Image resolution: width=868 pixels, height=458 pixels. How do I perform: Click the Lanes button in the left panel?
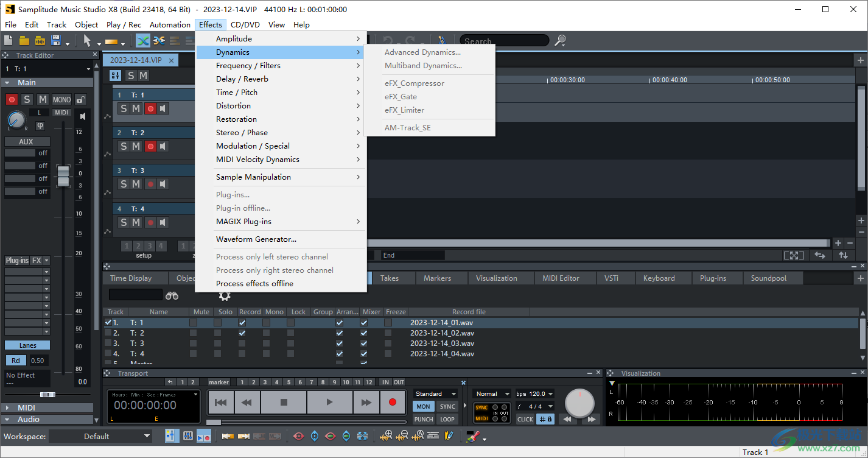[x=27, y=345]
